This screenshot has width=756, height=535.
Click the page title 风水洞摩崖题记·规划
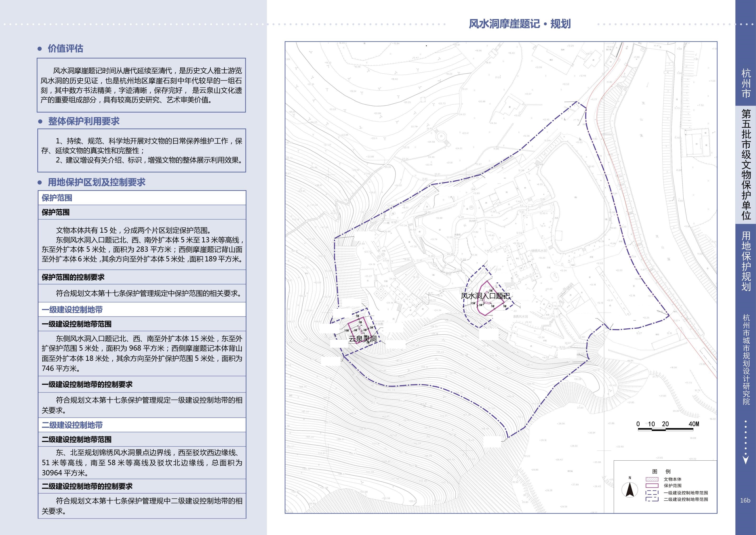pos(520,24)
